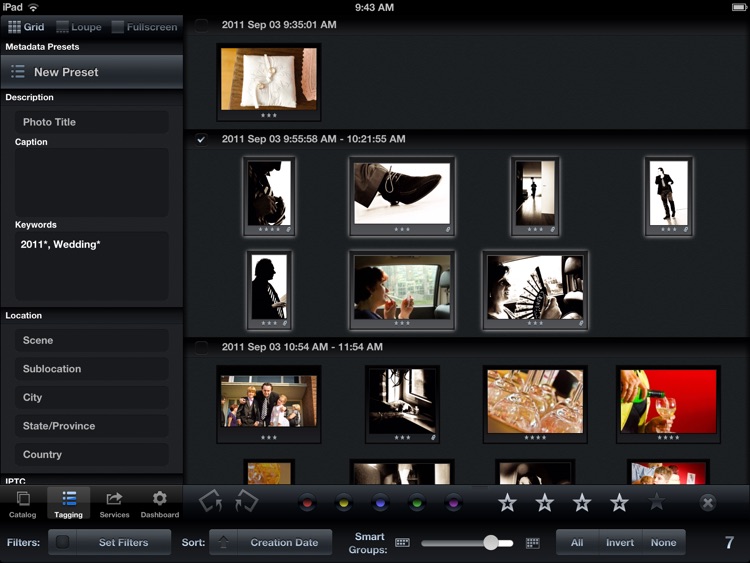Screen dimensions: 750x563
Task: Toggle sort direction arrow
Action: 223,542
